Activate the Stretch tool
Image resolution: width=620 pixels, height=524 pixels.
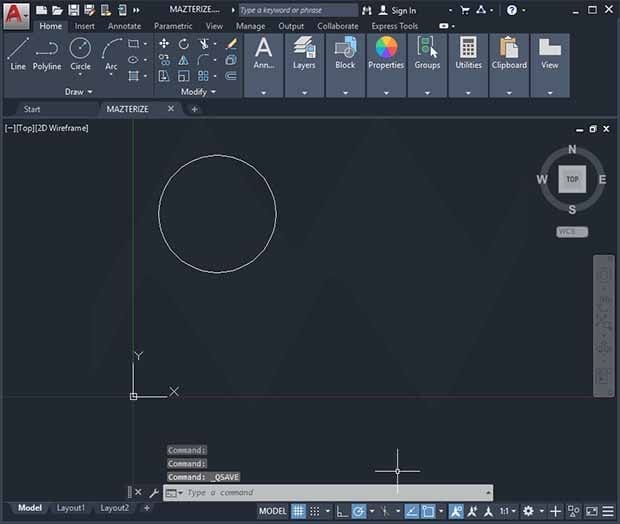point(164,76)
